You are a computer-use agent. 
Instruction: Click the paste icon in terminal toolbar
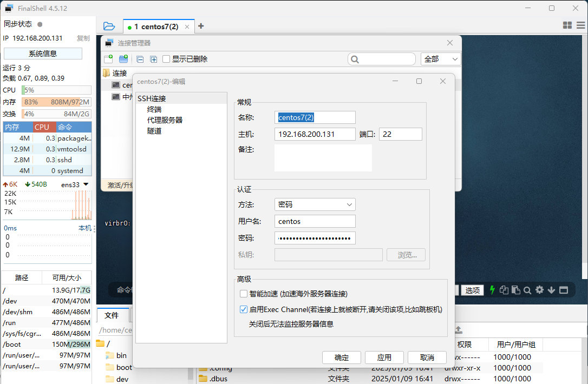[x=516, y=290]
